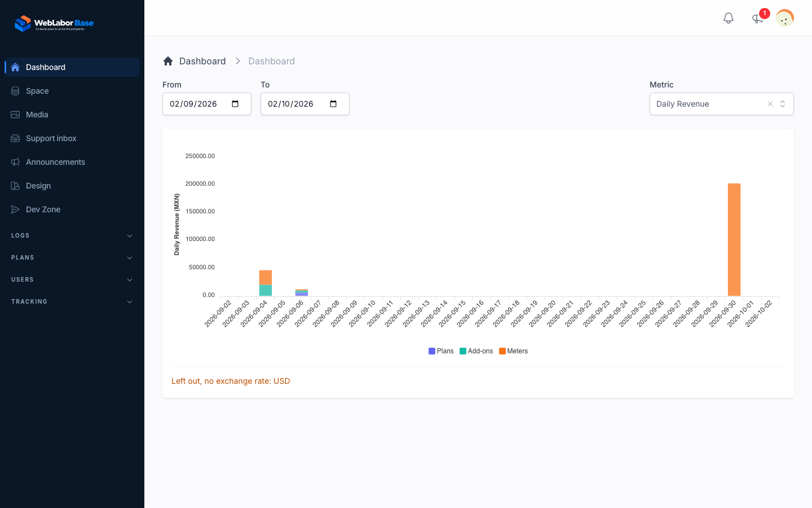Click the Dashboard home icon in sidebar
This screenshot has height=508, width=812.
click(15, 67)
